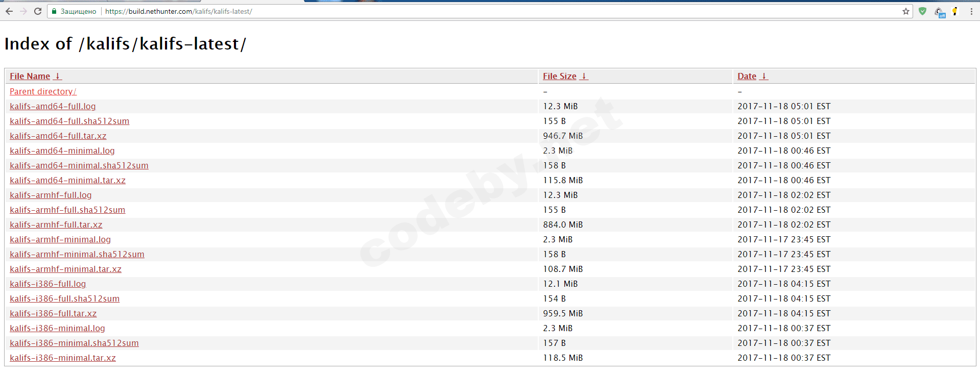The image size is (980, 374).
Task: Download kalifs-armhf-minimal.tar.xz
Action: click(x=65, y=269)
